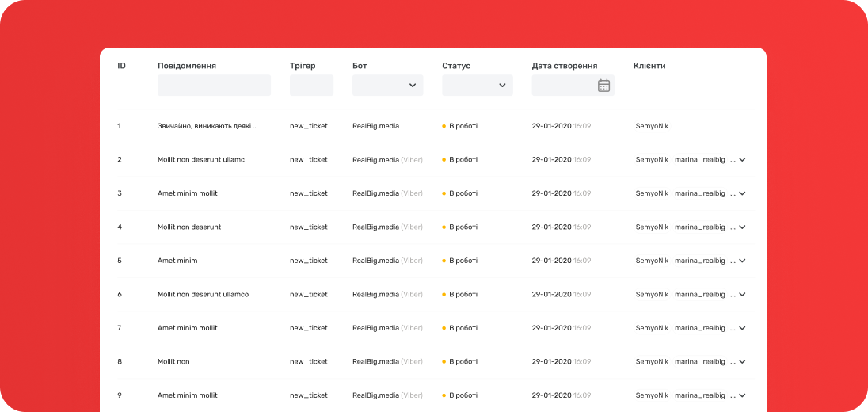Open the calendar icon in Дата створення filter
This screenshot has width=868, height=412.
coord(603,86)
